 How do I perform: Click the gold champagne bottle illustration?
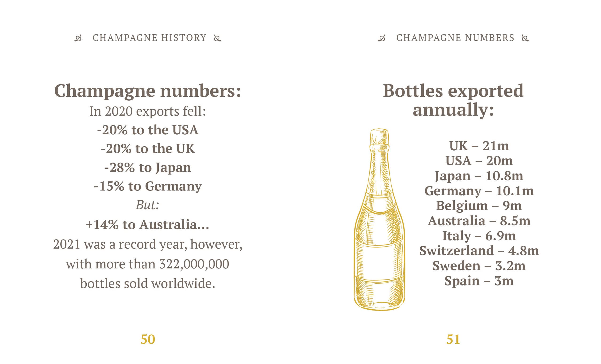tap(379, 219)
